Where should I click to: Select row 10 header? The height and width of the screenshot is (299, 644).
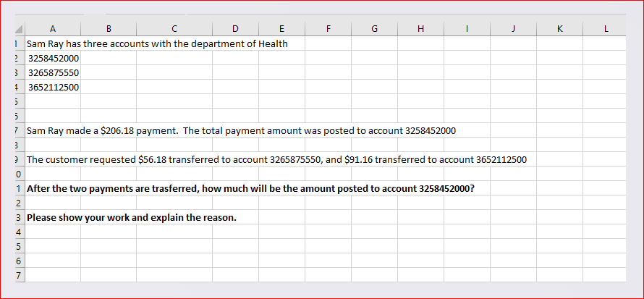(x=20, y=174)
